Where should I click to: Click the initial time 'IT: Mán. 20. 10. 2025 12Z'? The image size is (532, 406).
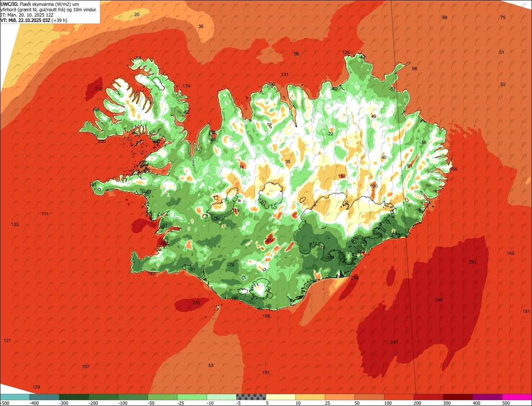click(27, 15)
